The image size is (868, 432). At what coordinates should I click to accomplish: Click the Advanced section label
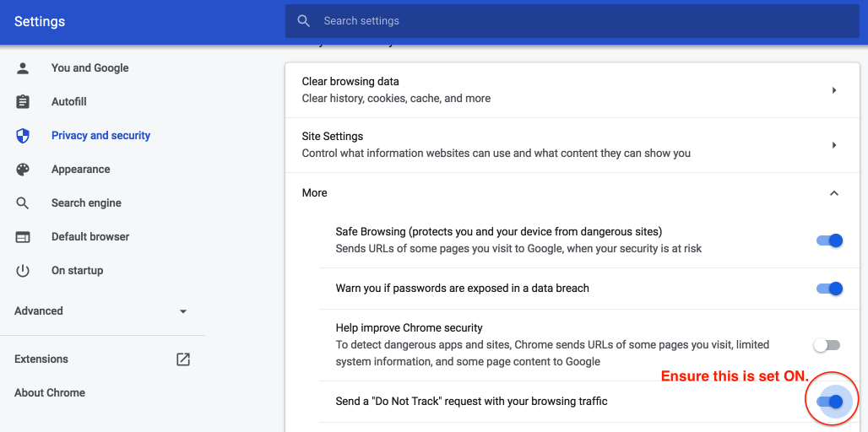(x=39, y=310)
